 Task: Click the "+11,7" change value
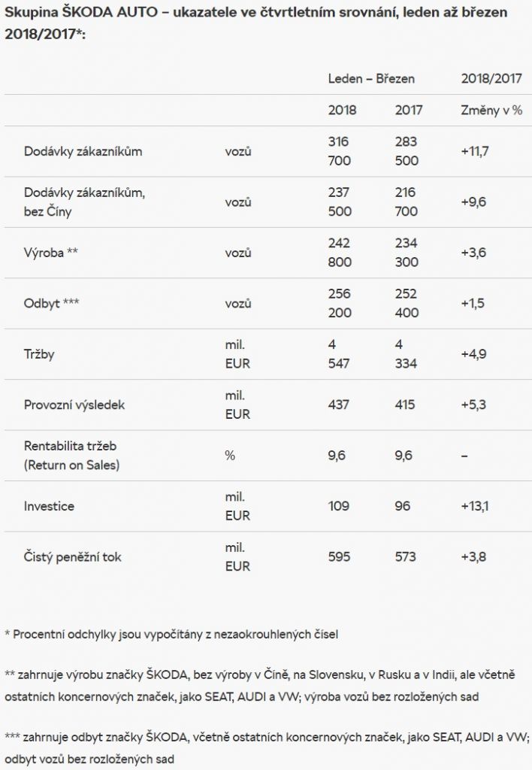click(x=475, y=151)
